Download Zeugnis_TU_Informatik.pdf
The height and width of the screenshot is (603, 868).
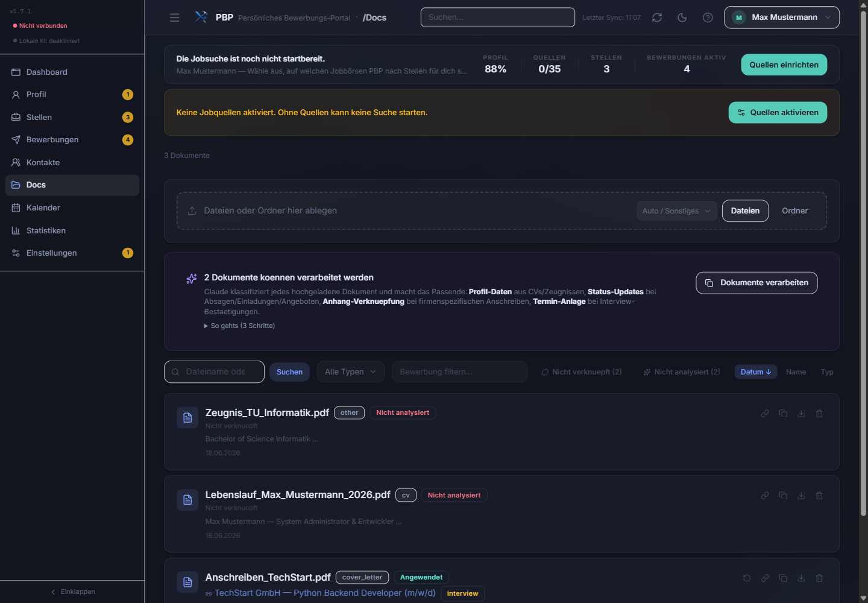point(801,414)
